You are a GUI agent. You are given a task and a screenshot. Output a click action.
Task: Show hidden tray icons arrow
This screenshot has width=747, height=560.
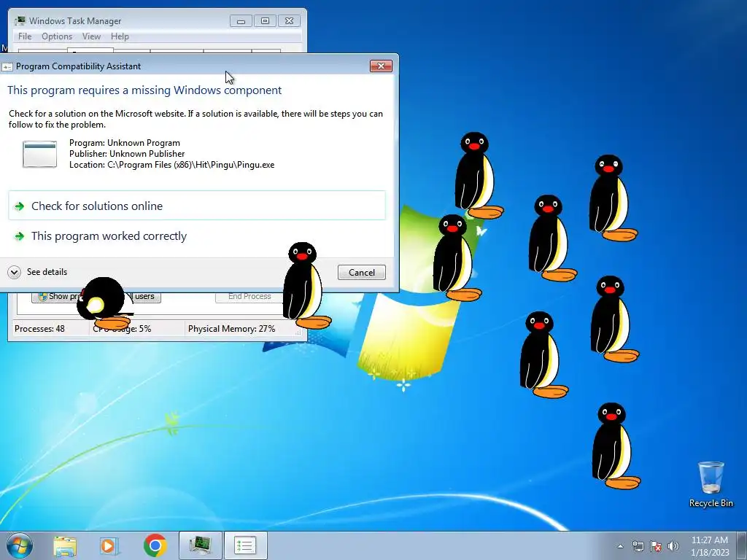(x=620, y=546)
